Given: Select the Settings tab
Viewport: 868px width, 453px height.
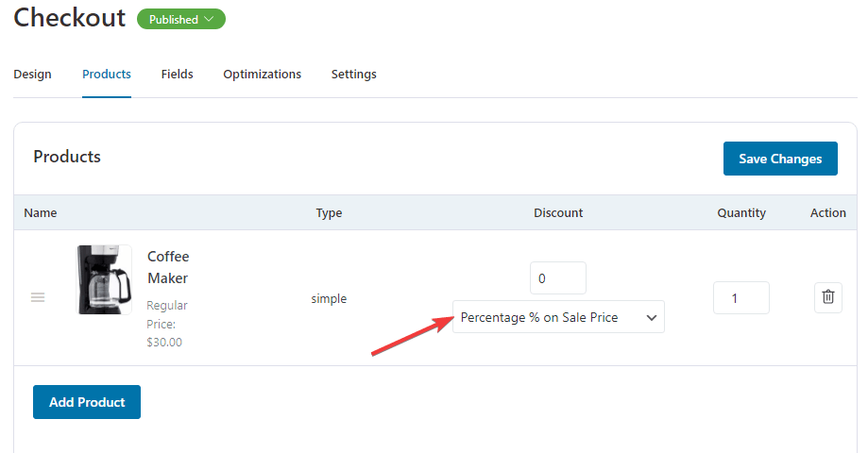Looking at the screenshot, I should 354,75.
